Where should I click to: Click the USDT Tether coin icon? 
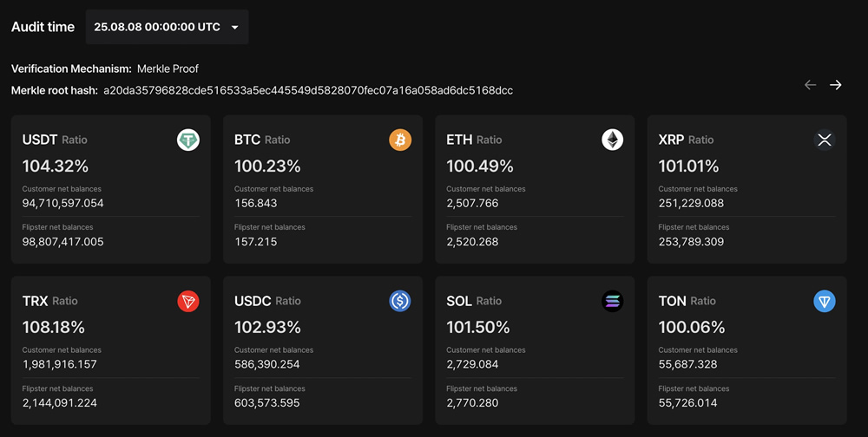point(188,140)
